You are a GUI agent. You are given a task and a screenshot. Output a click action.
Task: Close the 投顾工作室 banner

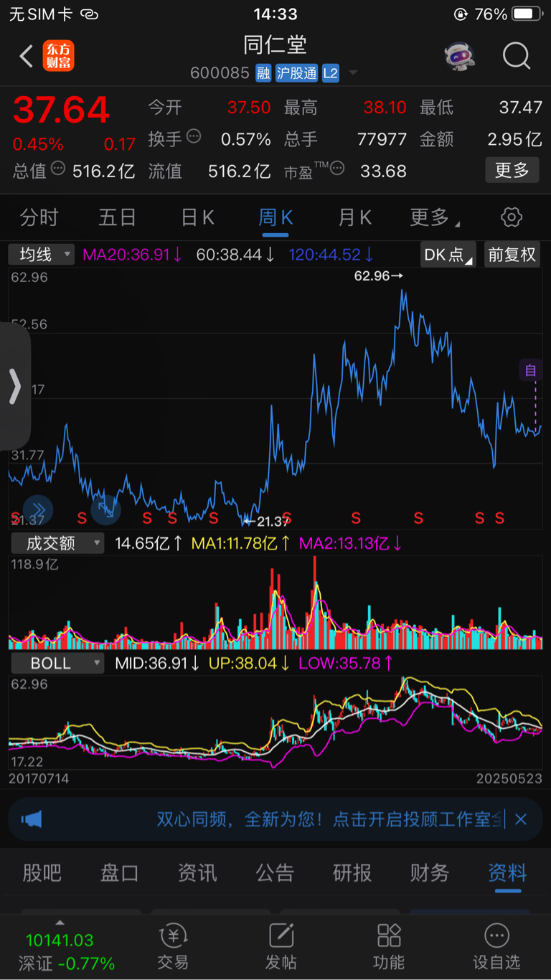(x=521, y=819)
